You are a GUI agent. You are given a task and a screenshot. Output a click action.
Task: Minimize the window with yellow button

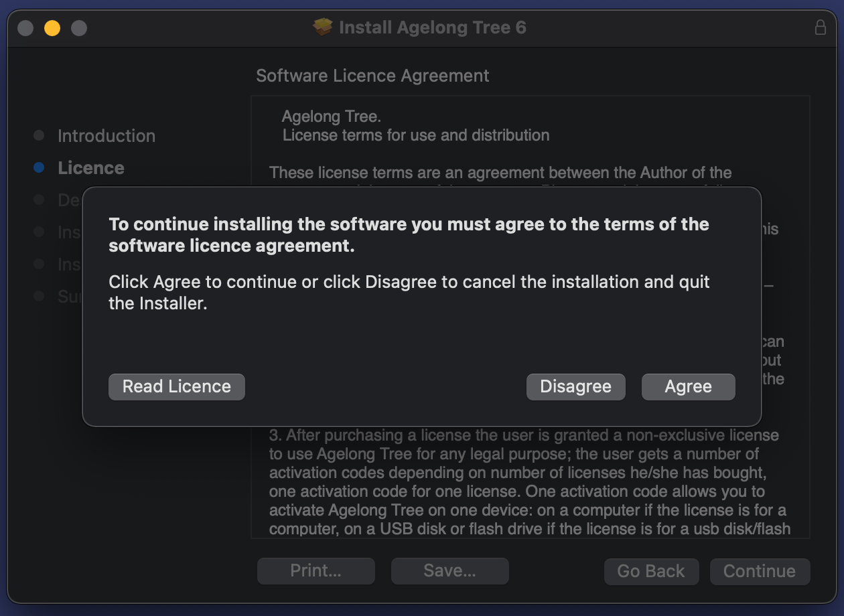pos(52,28)
